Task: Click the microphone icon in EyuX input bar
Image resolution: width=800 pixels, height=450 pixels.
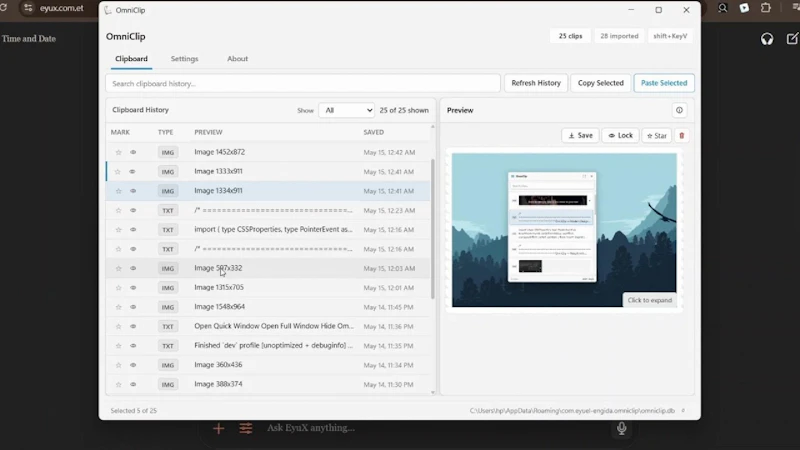Action: pos(621,428)
